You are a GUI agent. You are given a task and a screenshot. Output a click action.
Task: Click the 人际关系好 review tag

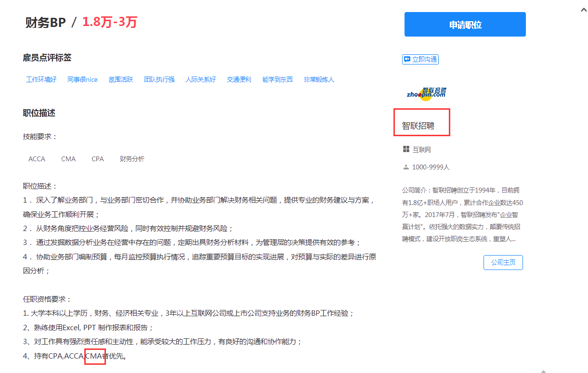pyautogui.click(x=200, y=79)
